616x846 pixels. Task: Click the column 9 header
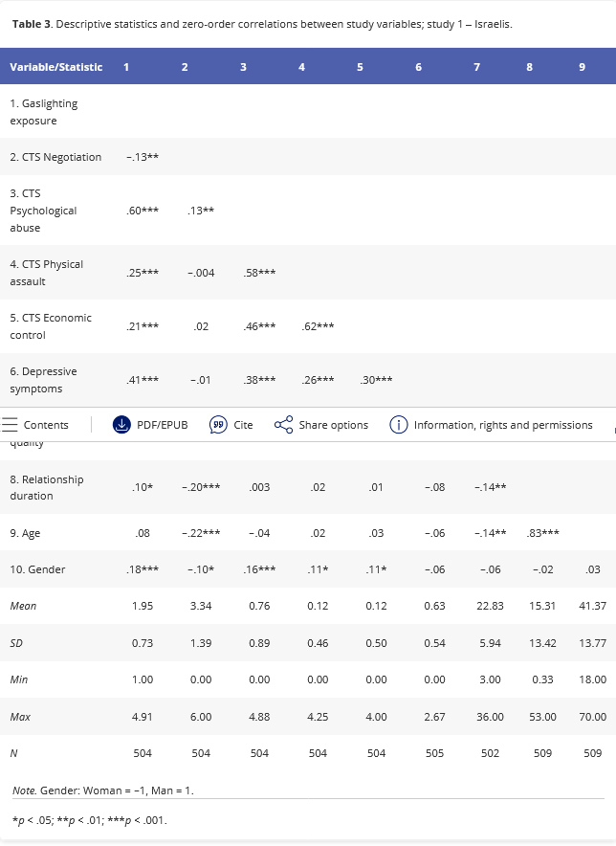582,67
